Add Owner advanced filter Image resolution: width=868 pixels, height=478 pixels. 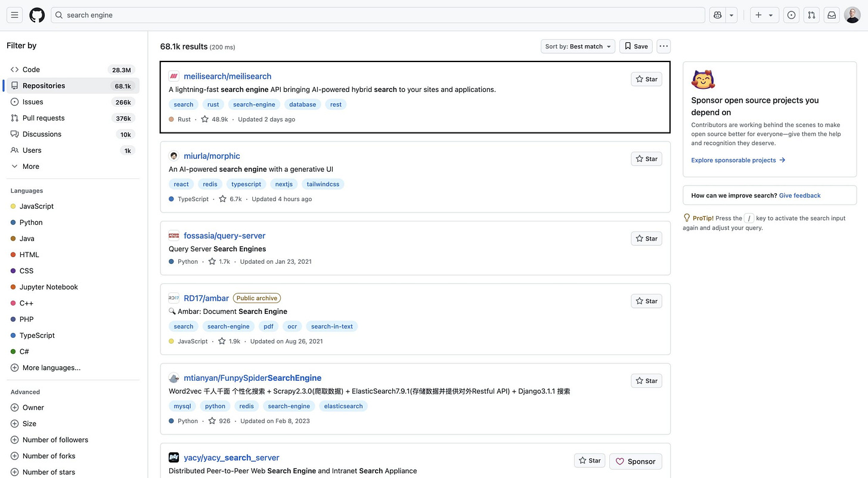[72, 408]
